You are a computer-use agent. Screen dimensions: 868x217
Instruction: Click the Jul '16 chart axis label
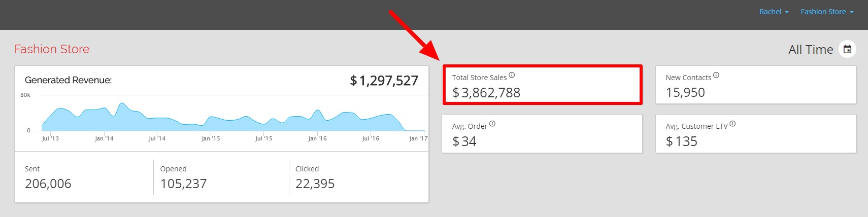click(371, 138)
